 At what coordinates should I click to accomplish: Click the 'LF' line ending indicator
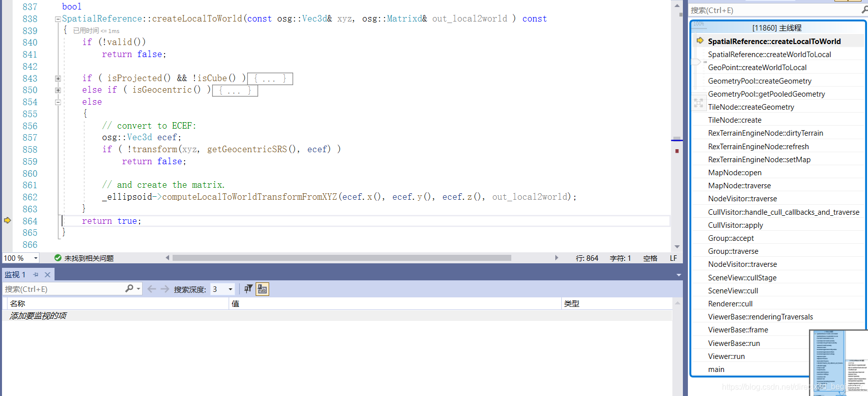coord(673,258)
